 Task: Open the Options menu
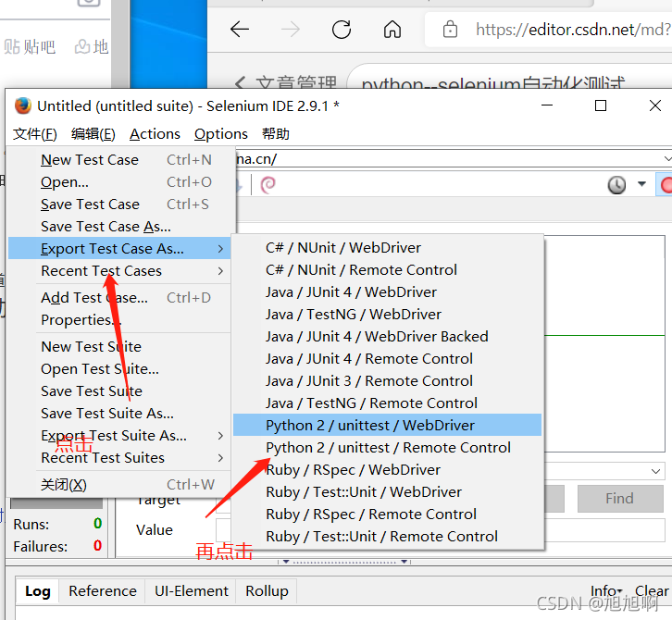(220, 134)
